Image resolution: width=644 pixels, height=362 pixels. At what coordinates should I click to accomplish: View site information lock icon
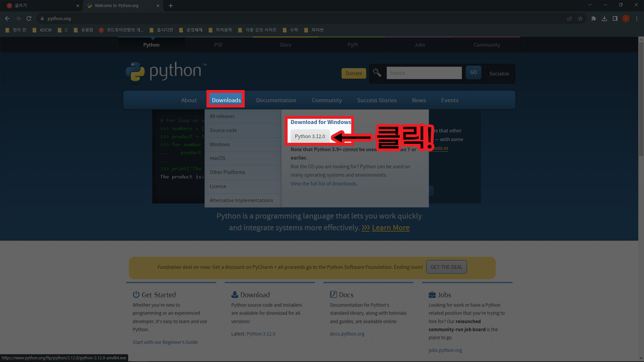[x=42, y=18]
